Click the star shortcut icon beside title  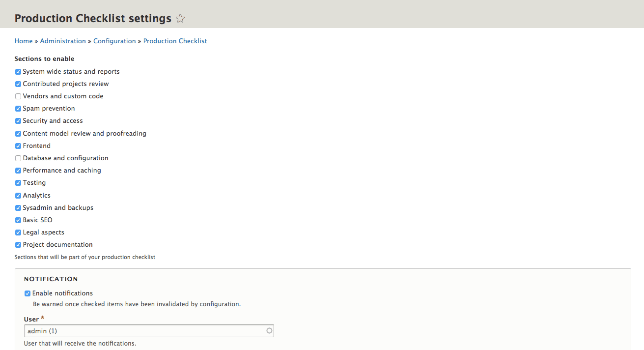[180, 19]
